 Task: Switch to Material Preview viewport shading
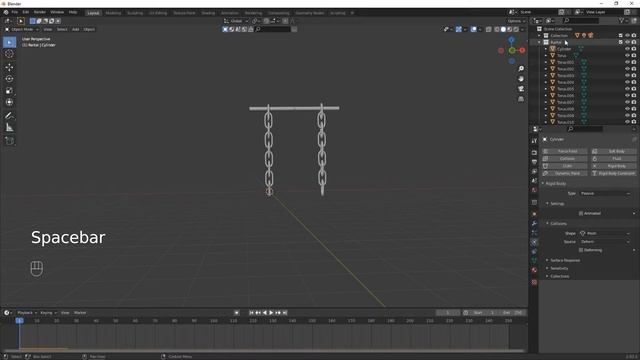pos(509,29)
